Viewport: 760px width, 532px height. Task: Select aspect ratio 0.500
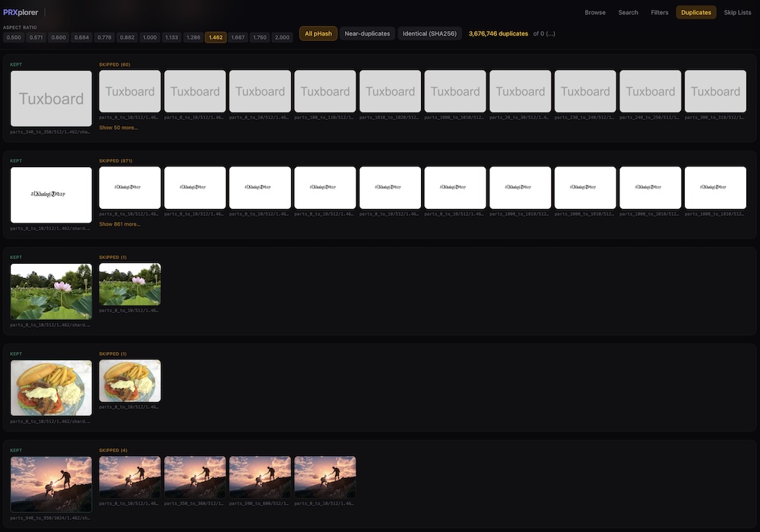pos(14,37)
